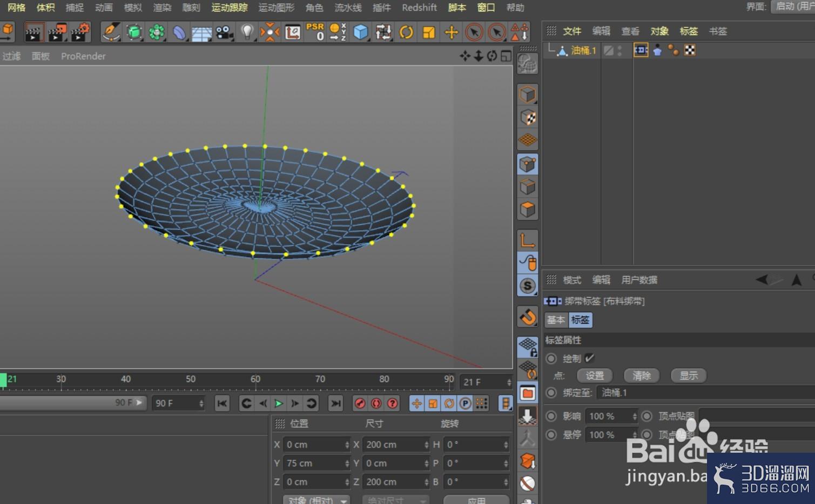This screenshot has width=815, height=504.
Task: Open the 对象 (相对) dropdown
Action: coord(317,500)
